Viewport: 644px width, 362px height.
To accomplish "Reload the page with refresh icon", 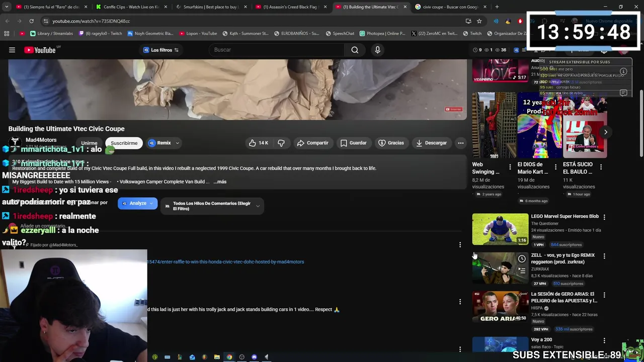I will click(31, 21).
